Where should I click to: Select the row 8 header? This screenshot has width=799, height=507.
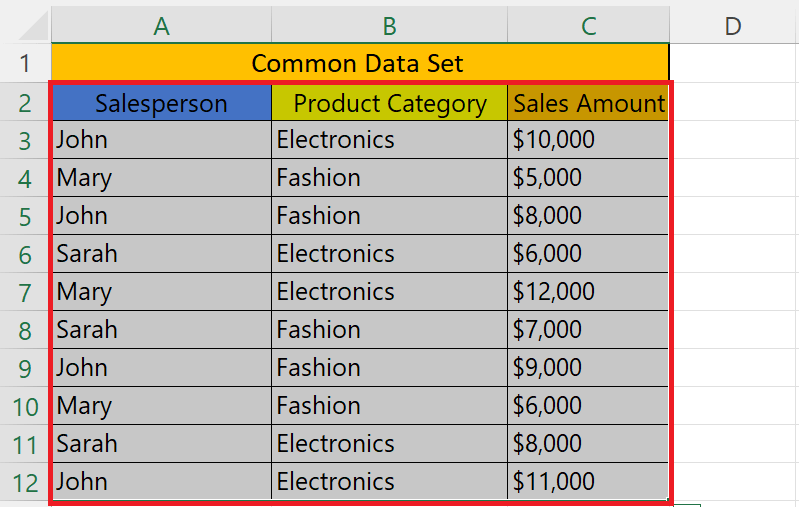click(25, 330)
